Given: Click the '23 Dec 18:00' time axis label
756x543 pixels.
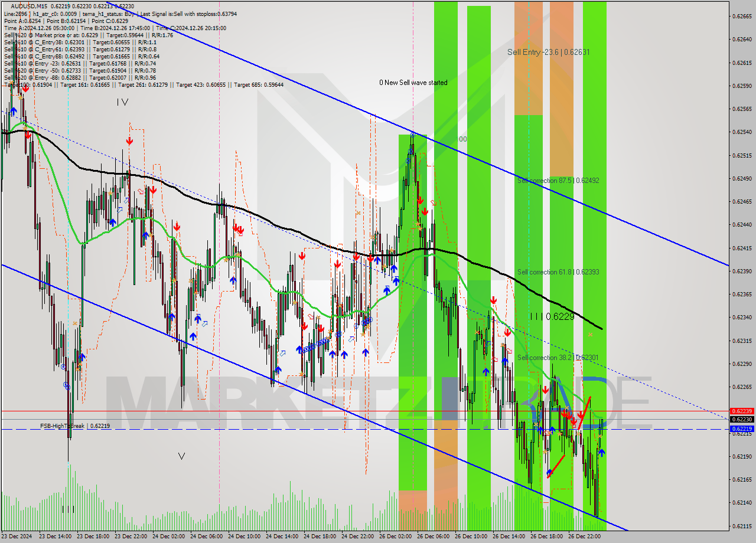Looking at the screenshot, I should pos(94,537).
